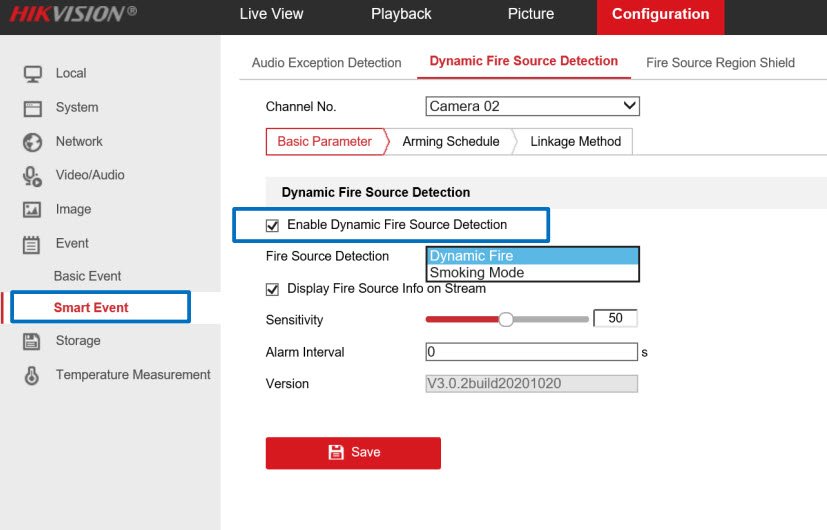The height and width of the screenshot is (530, 827).
Task: Click the Video/Audio microphone icon
Action: [33, 176]
